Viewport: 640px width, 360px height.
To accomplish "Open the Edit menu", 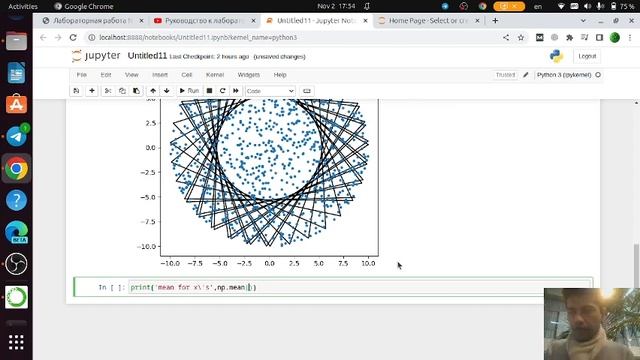I will click(106, 75).
